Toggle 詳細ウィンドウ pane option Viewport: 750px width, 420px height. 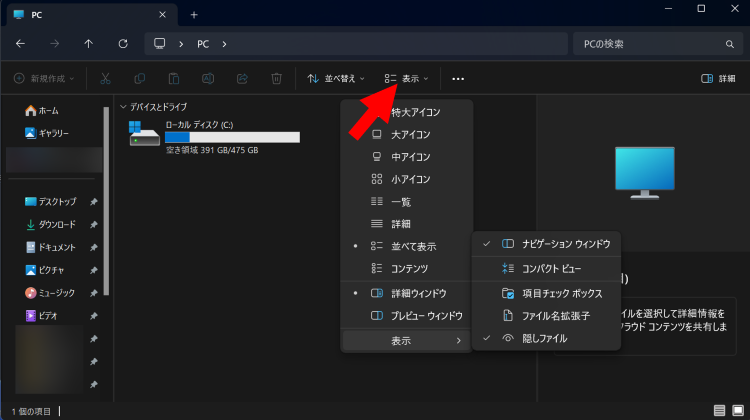click(407, 293)
